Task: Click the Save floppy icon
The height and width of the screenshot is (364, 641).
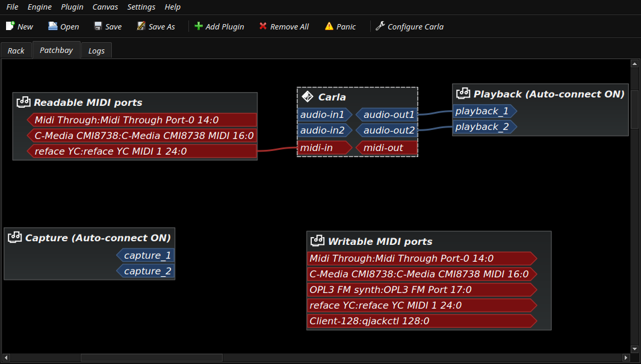Action: (98, 26)
